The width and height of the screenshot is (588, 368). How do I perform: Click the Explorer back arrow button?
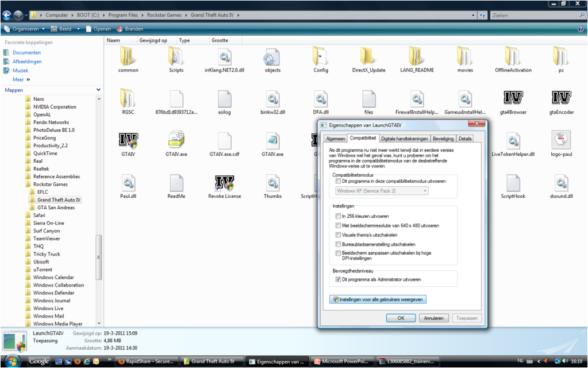coord(7,15)
